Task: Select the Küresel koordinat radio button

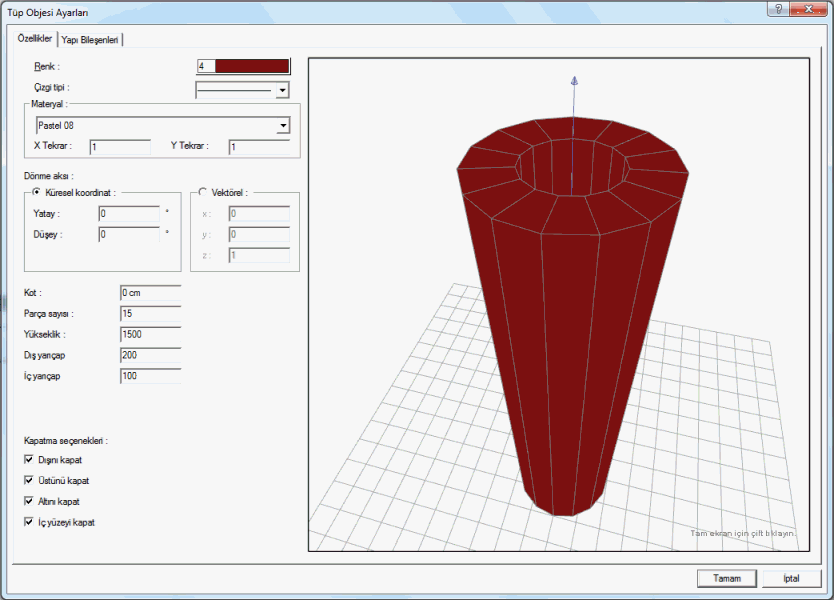Action: [36, 192]
